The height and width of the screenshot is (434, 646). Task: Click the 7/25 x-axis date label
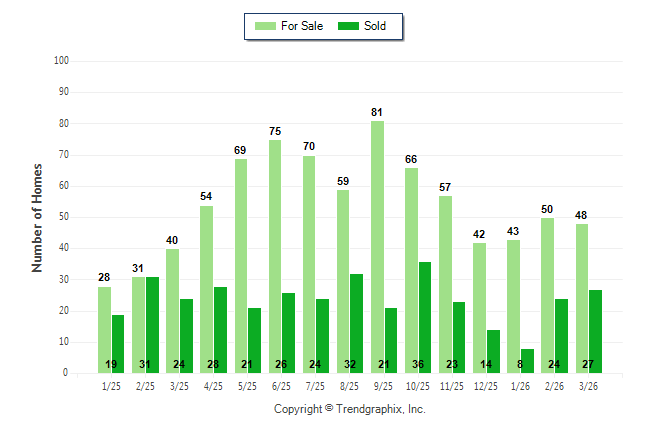tap(316, 386)
